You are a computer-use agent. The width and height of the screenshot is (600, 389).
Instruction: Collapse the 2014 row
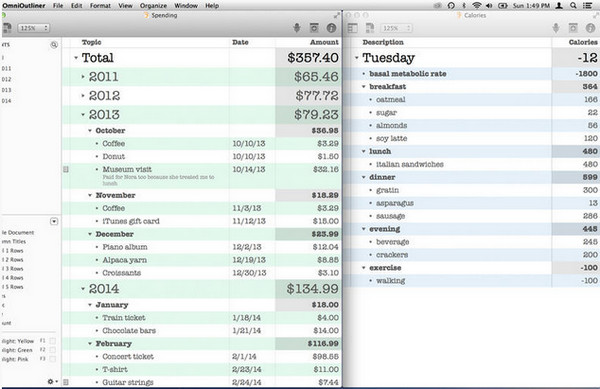tap(83, 289)
